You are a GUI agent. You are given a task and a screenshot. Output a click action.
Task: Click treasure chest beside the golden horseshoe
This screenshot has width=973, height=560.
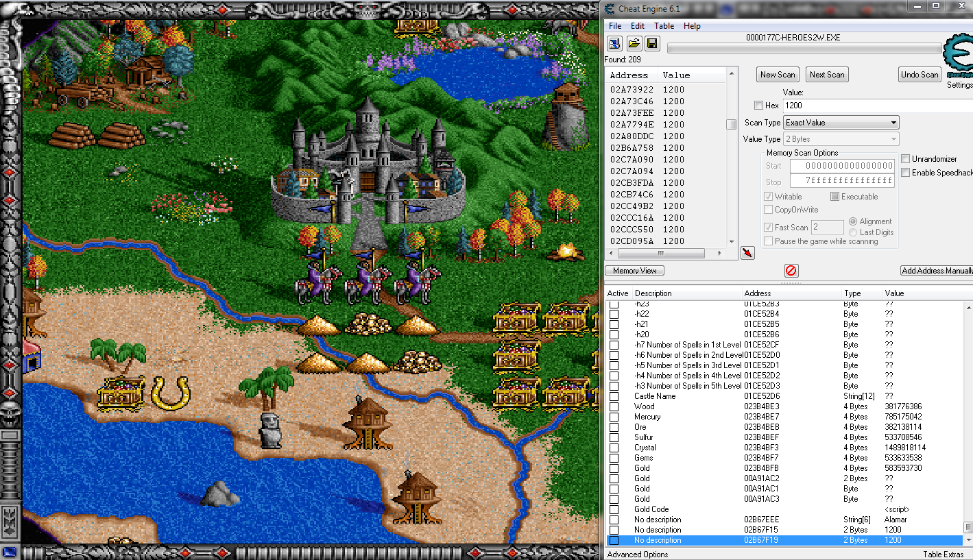pos(121,394)
